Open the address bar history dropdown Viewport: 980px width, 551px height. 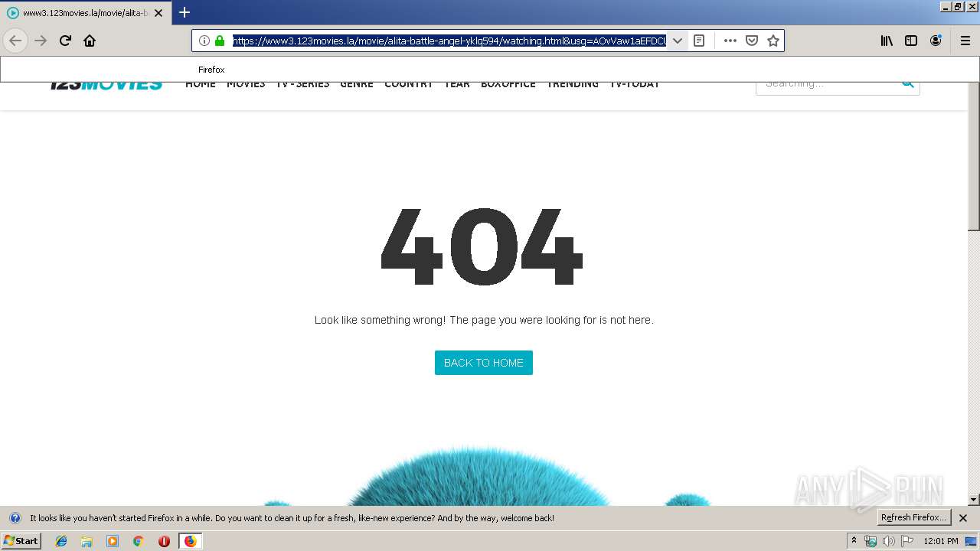tap(677, 41)
